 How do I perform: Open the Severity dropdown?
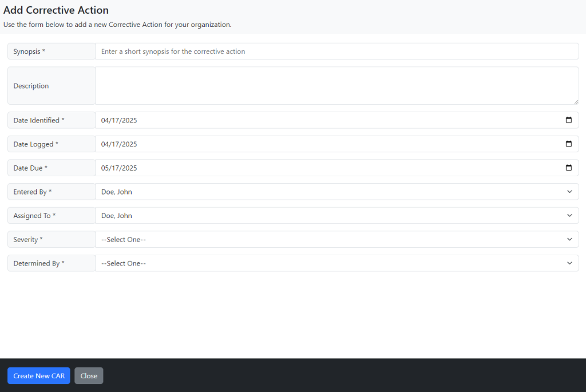(x=336, y=240)
